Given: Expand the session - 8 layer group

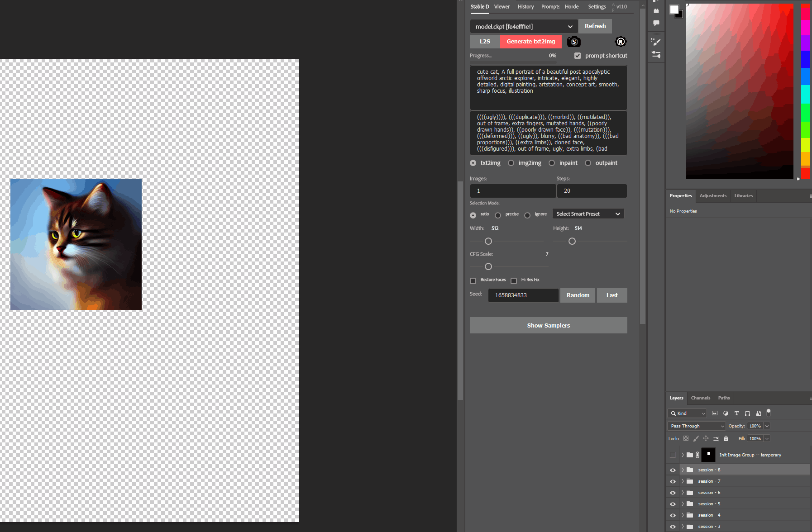Looking at the screenshot, I should (683, 470).
